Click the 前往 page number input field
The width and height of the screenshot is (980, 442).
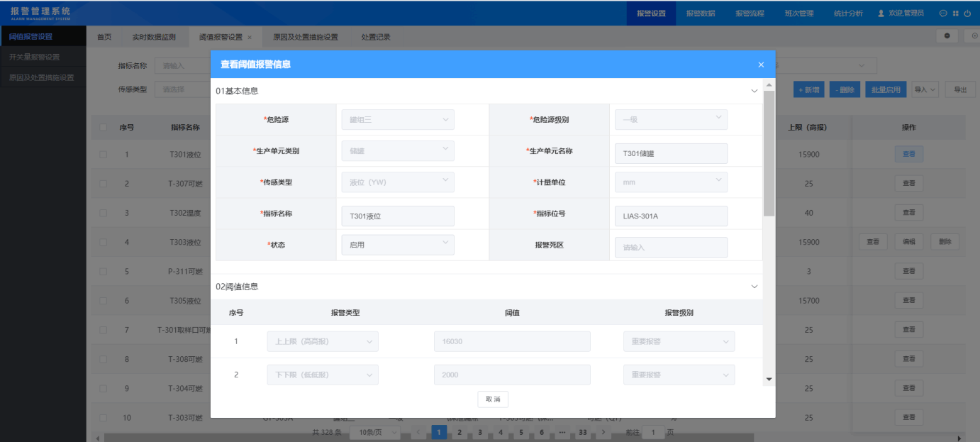pos(653,431)
